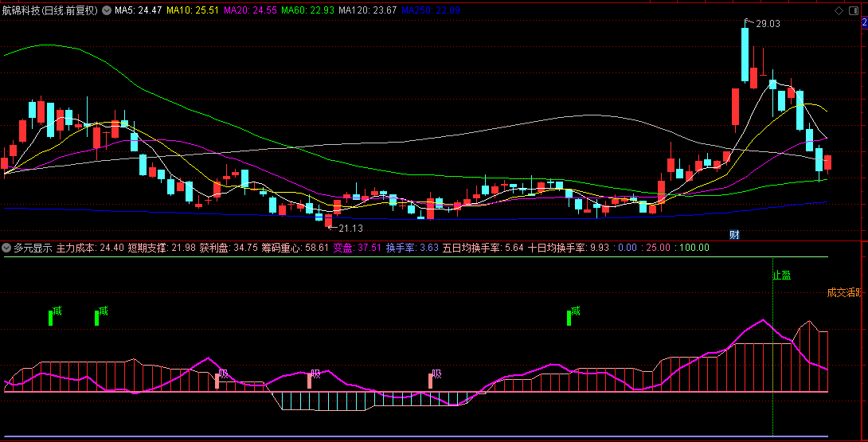Screen dimensions: 868x442
Task: Select the 主力成本: 24.40 value
Action: (90, 248)
